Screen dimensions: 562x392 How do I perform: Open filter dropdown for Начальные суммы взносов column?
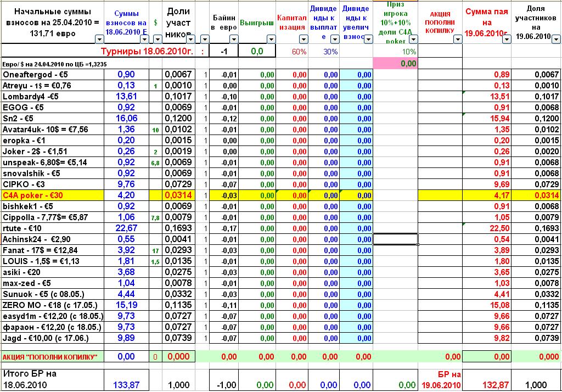(x=98, y=39)
